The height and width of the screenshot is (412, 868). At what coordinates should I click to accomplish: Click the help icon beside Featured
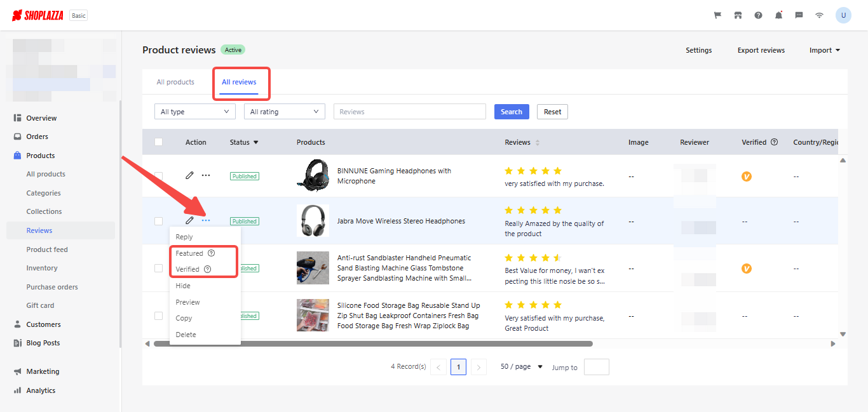point(212,253)
